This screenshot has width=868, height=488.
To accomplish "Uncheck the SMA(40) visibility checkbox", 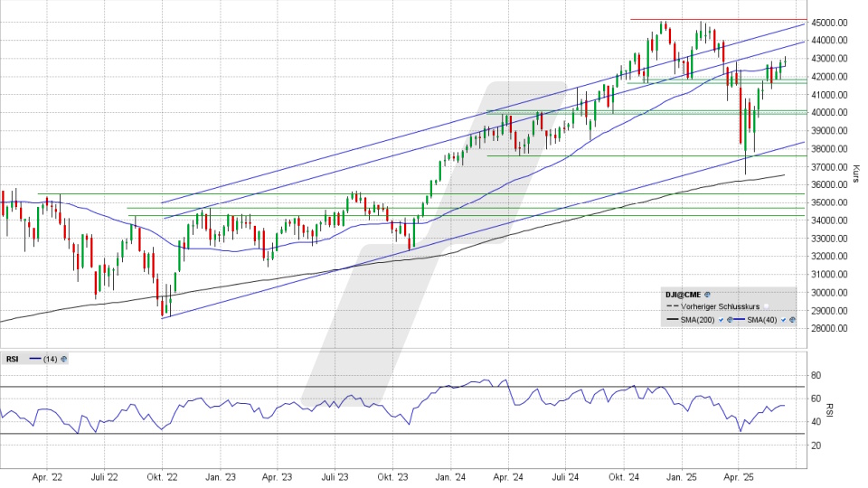I will (783, 320).
